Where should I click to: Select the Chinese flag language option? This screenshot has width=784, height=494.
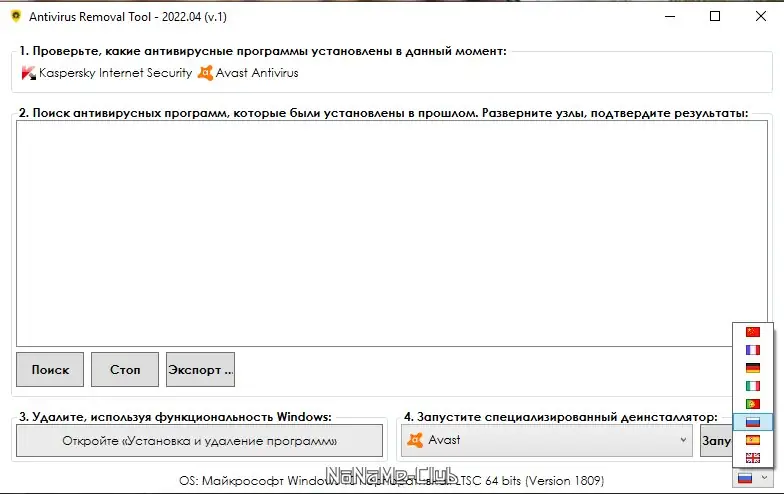click(752, 332)
